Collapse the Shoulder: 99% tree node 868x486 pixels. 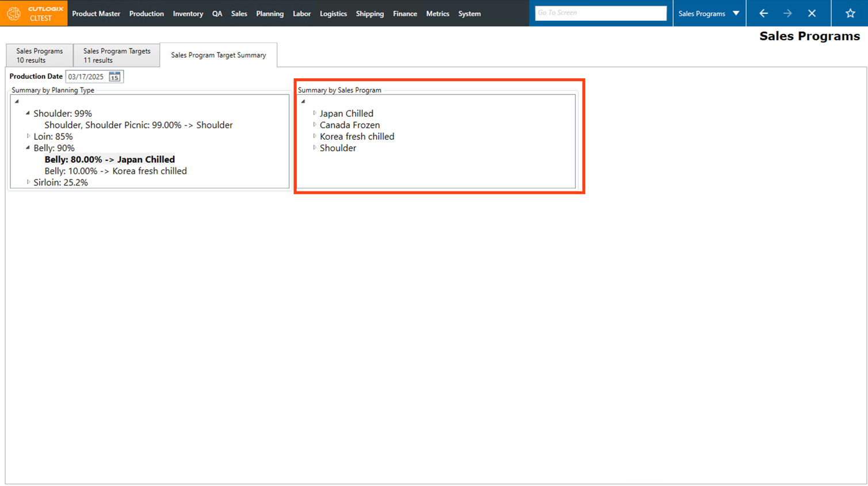coord(28,113)
